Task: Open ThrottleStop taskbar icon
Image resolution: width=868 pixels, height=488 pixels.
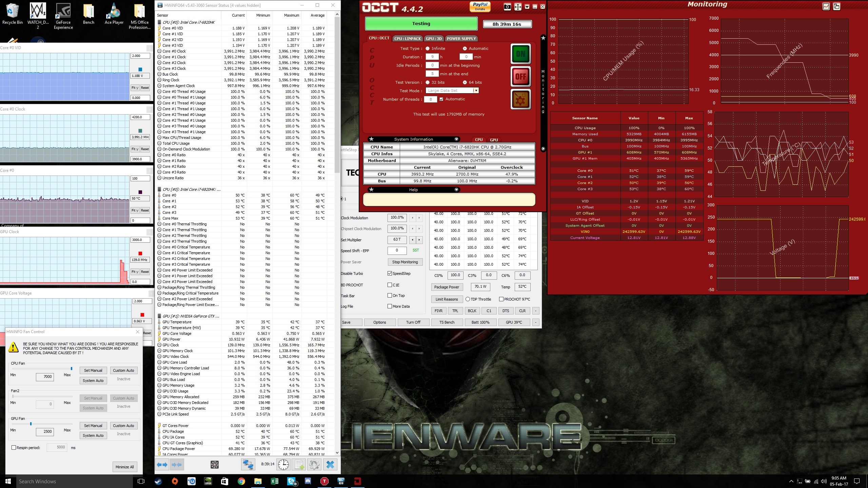Action: (x=324, y=481)
